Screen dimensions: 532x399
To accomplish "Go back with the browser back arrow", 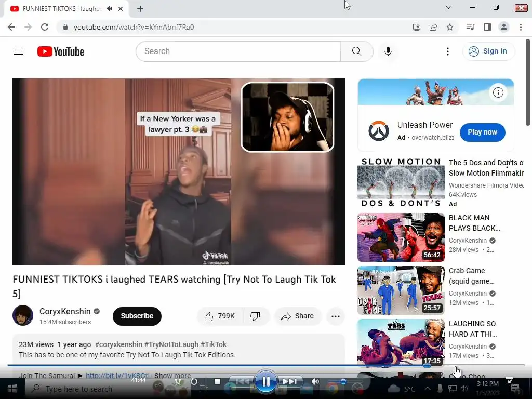I will [x=11, y=27].
